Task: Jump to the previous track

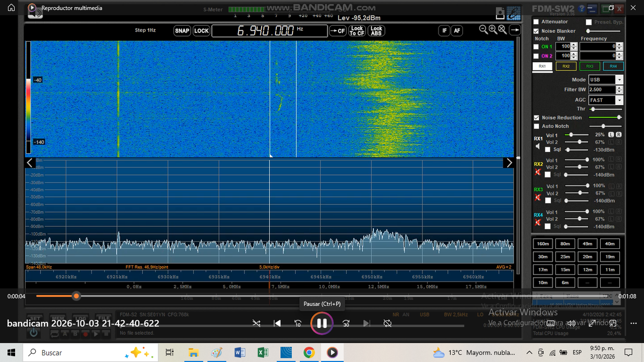Action: (277, 323)
